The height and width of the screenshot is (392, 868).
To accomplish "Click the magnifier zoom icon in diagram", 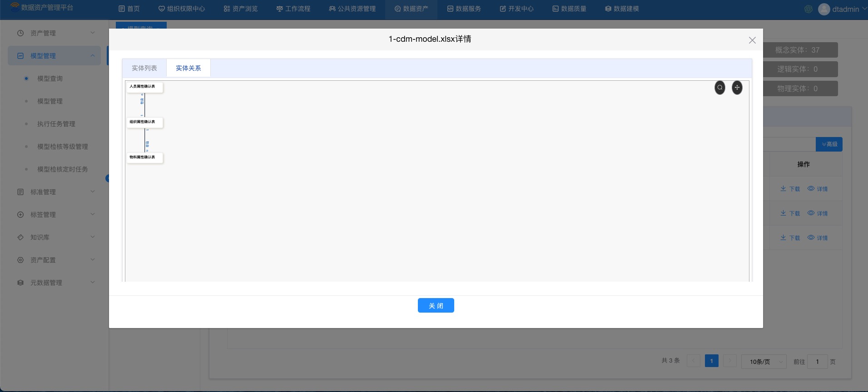I will pyautogui.click(x=719, y=88).
